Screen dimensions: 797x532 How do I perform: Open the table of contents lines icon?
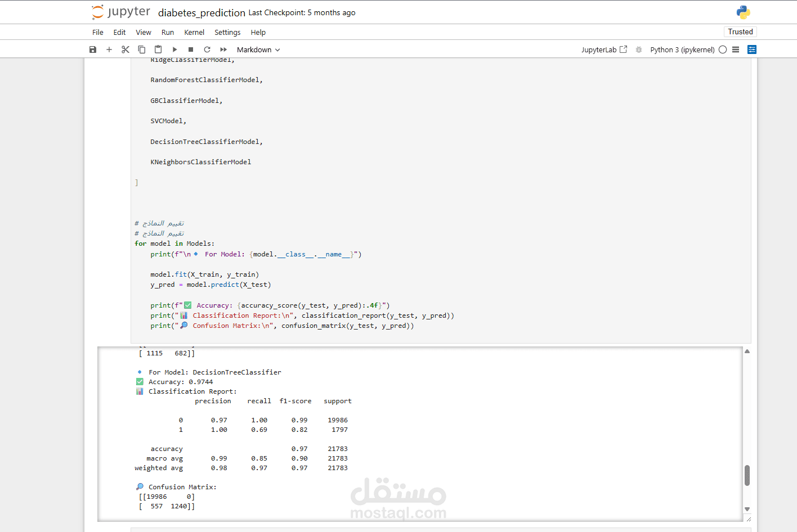pyautogui.click(x=736, y=49)
